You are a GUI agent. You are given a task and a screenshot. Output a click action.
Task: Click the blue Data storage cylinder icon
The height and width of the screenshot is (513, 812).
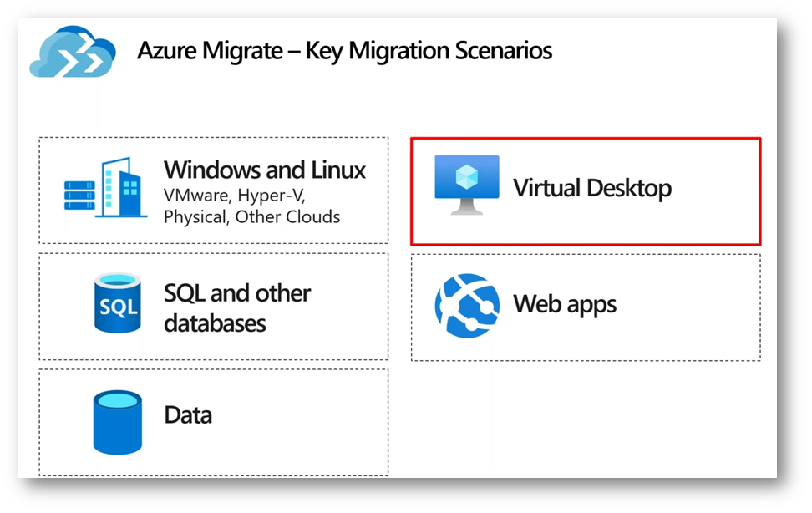118,422
